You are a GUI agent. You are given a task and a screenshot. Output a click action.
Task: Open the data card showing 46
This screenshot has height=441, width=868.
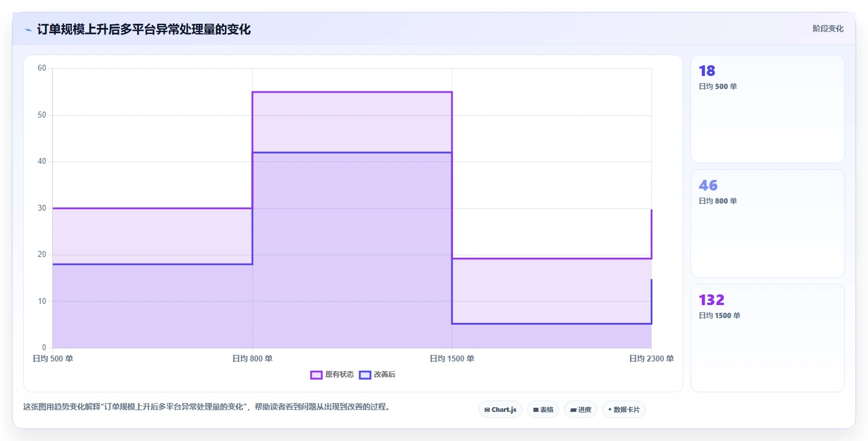tap(767, 224)
